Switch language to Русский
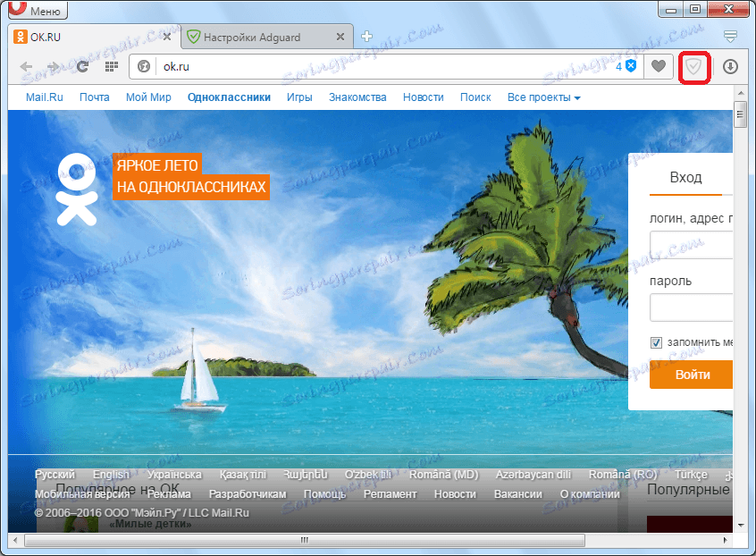 pyautogui.click(x=55, y=475)
